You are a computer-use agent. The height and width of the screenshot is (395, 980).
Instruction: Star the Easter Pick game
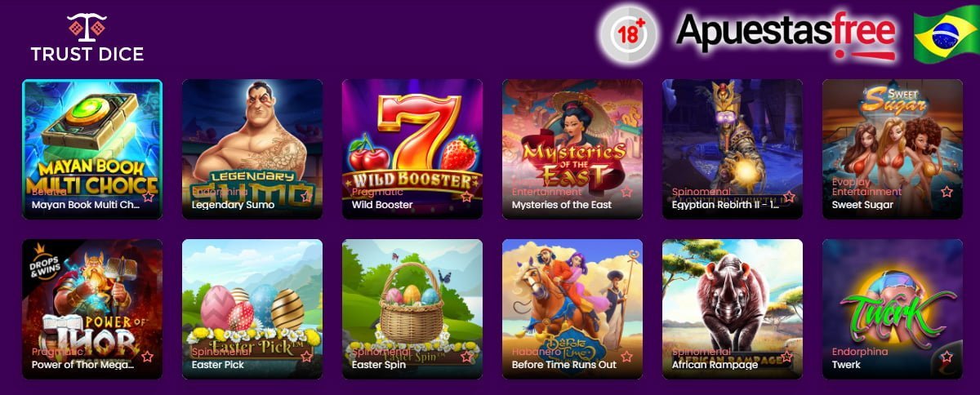tap(306, 357)
